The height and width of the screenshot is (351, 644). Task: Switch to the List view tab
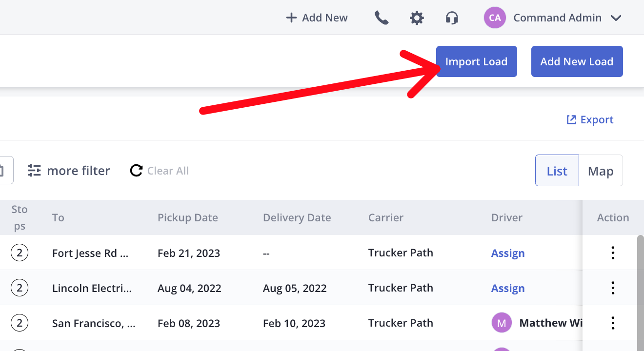(557, 171)
